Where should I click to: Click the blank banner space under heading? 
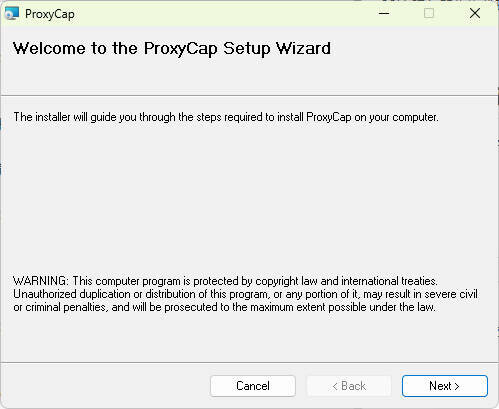(x=249, y=76)
